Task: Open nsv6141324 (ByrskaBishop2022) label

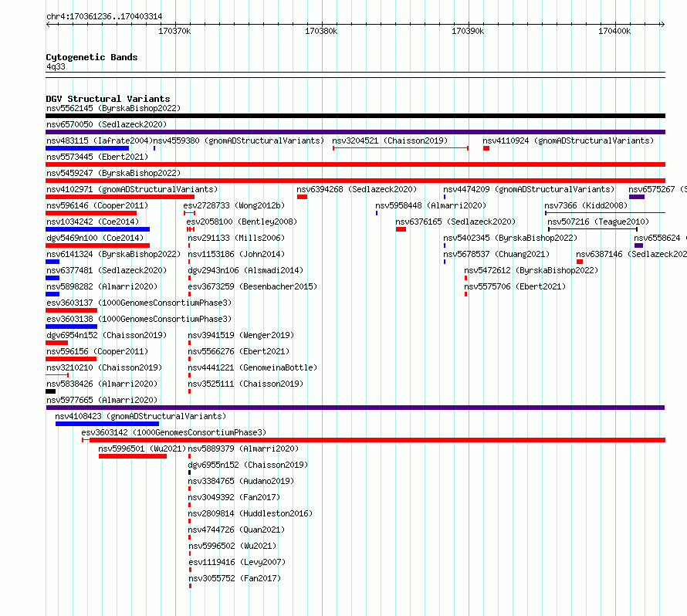Action: pyautogui.click(x=113, y=254)
